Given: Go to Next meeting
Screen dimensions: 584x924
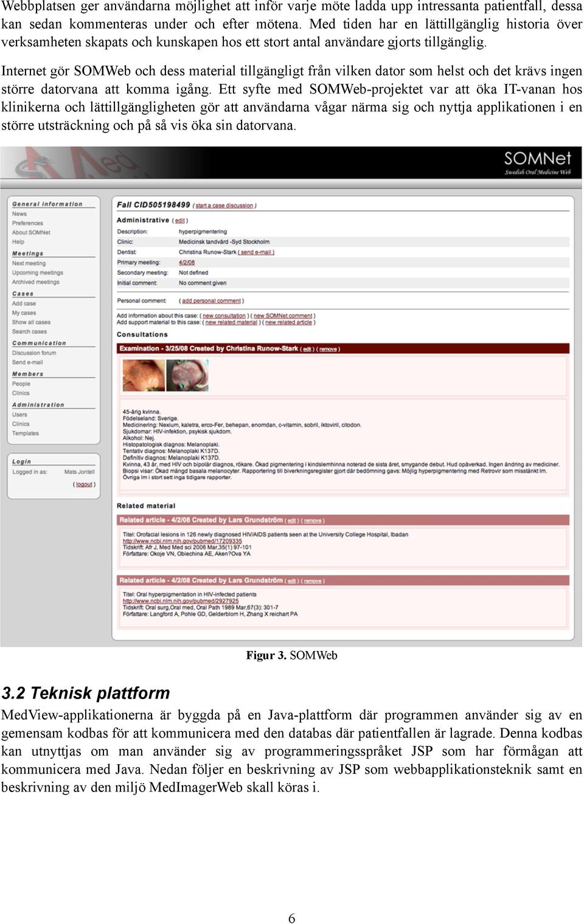Looking at the screenshot, I should pyautogui.click(x=29, y=263).
